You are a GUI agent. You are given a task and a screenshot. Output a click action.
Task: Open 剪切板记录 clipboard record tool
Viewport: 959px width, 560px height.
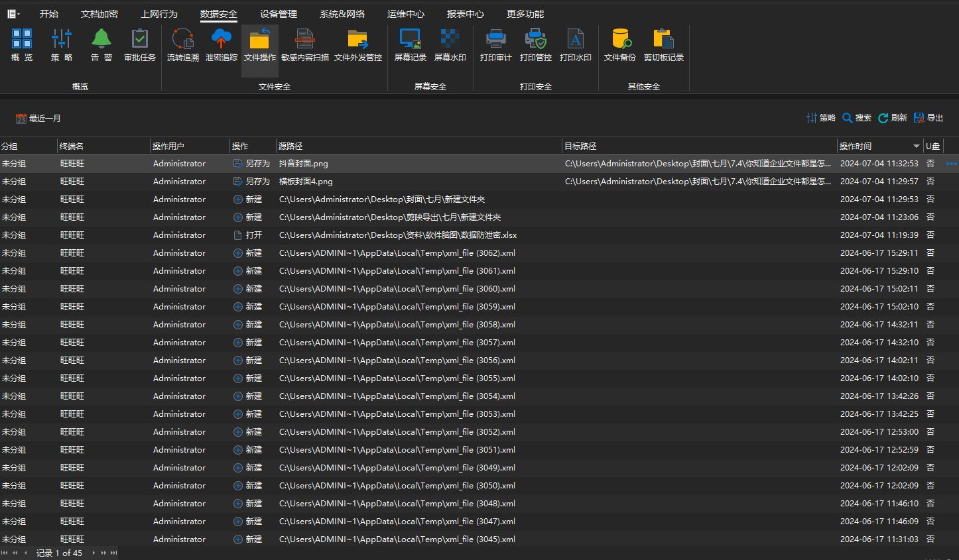coord(664,45)
